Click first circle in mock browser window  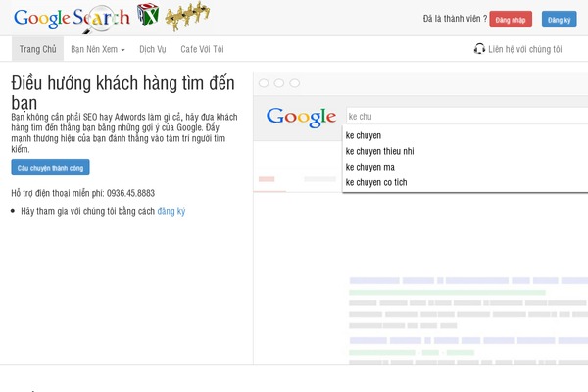click(264, 84)
